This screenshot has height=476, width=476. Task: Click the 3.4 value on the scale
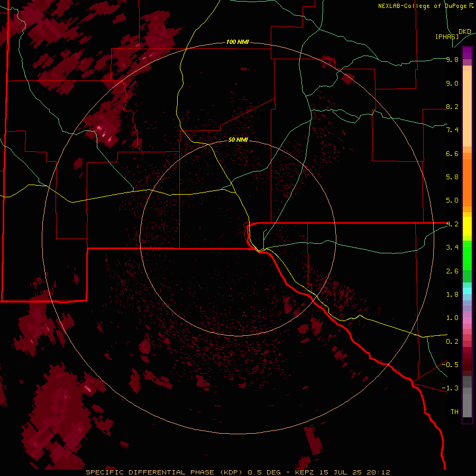(452, 248)
